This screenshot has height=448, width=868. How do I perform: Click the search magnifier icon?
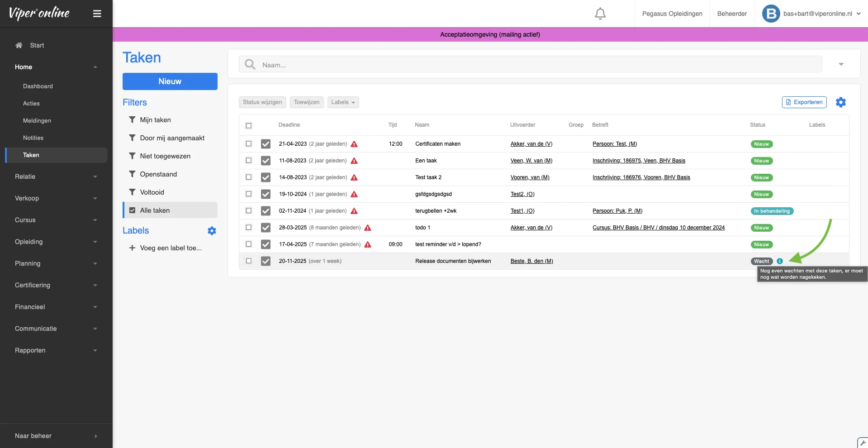pyautogui.click(x=250, y=65)
